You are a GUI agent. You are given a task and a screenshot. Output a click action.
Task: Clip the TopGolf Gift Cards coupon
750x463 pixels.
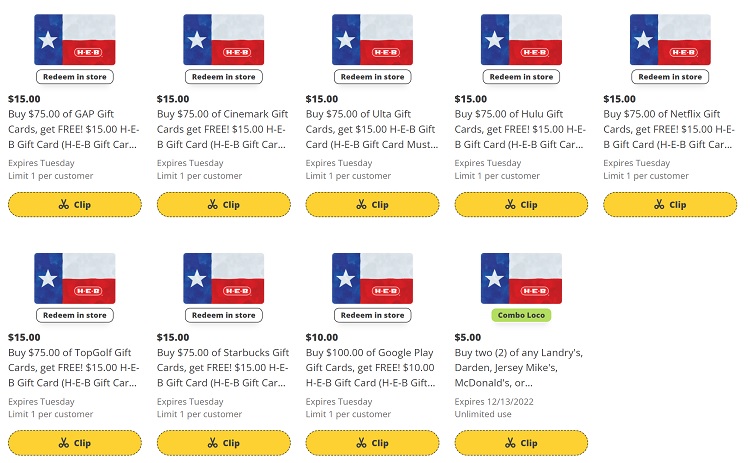(75, 443)
